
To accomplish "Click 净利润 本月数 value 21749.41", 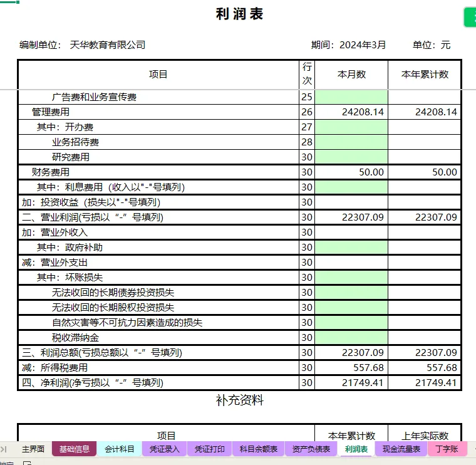I will 363,383.
